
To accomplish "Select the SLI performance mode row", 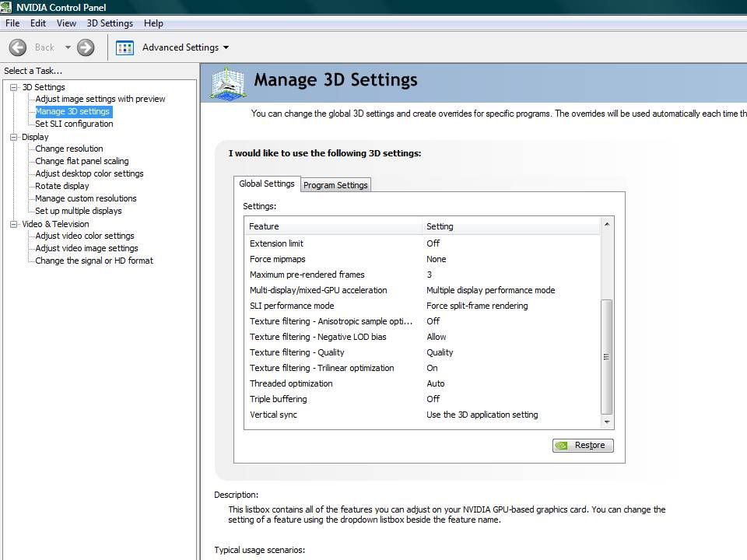I will click(422, 306).
